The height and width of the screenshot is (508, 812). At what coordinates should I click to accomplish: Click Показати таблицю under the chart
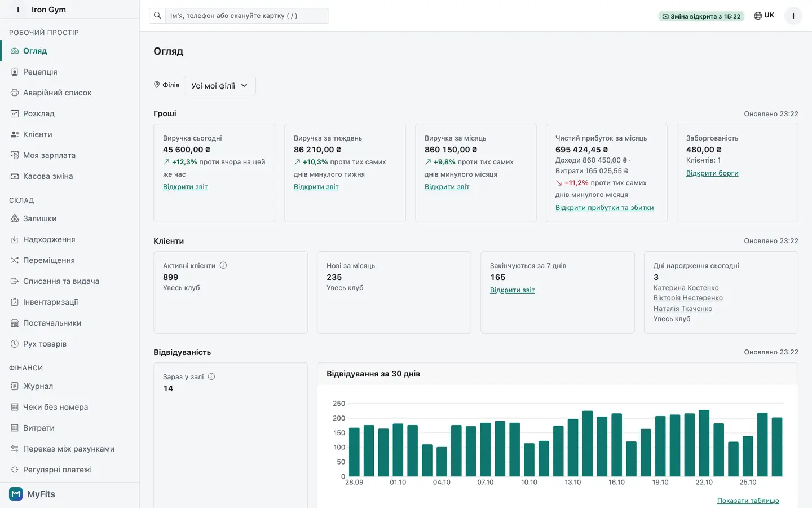click(748, 501)
